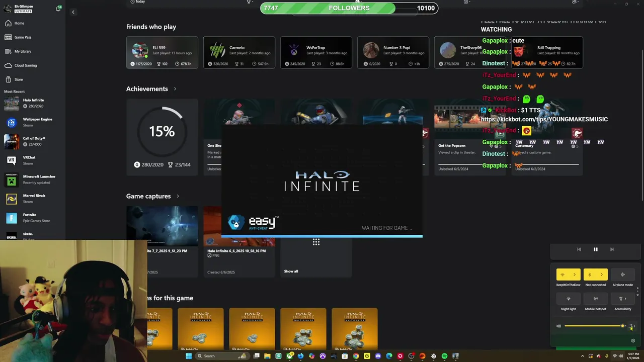The width and height of the screenshot is (644, 362).
Task: Expand the Achievements section chevron
Action: coord(175,89)
